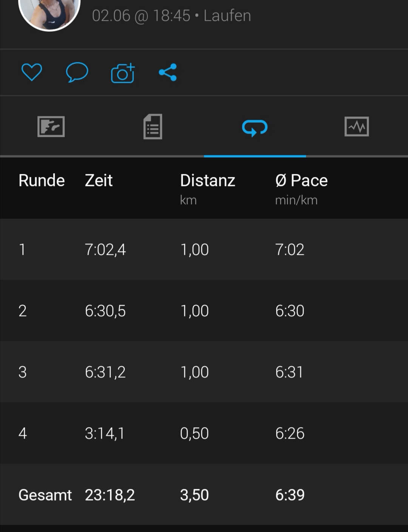The height and width of the screenshot is (532, 408).
Task: Switch to the map overview tab
Action: coord(51,127)
